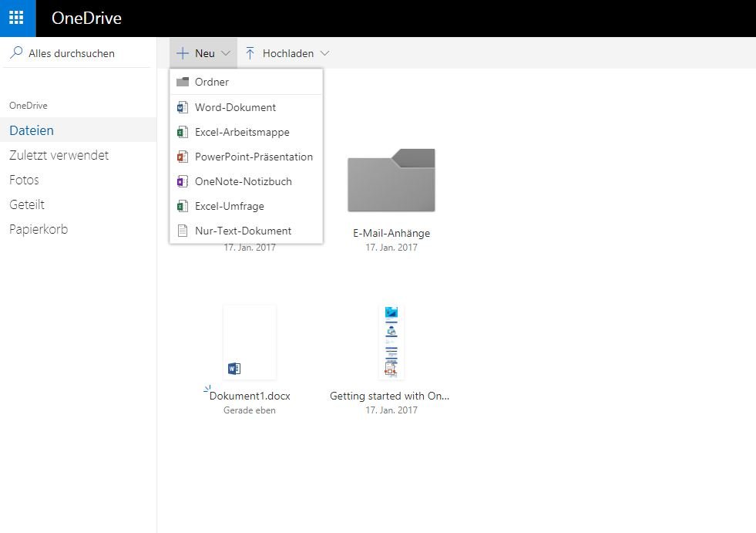Click the date under E-Mail-Anhänge
The image size is (756, 533).
point(391,247)
